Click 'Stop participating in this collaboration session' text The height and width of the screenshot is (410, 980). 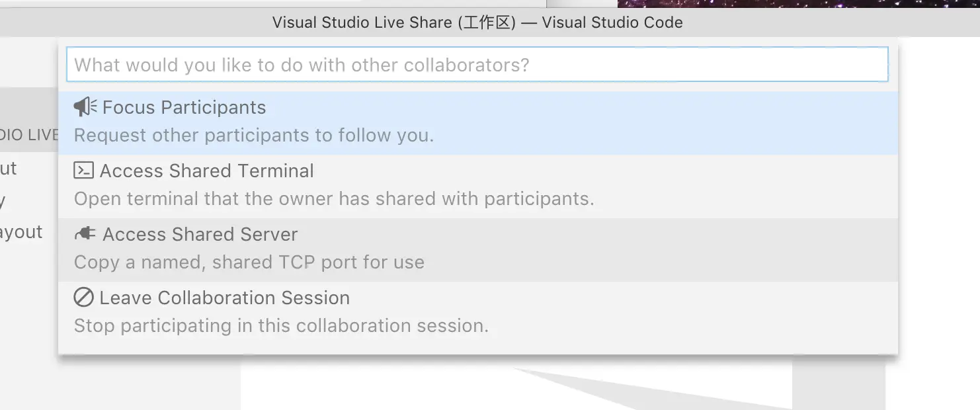coord(280,326)
